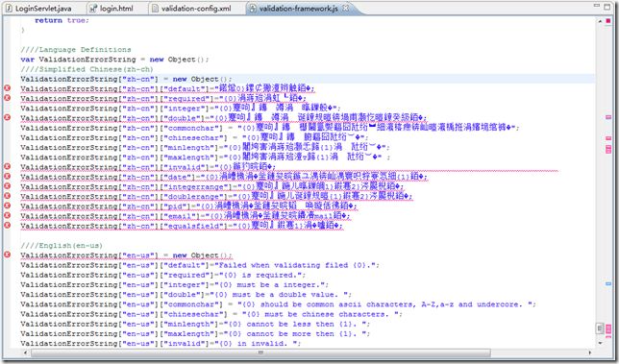Click the JS file icon on validation-framework.js tab
This screenshot has height=364, width=619.
pos(253,8)
